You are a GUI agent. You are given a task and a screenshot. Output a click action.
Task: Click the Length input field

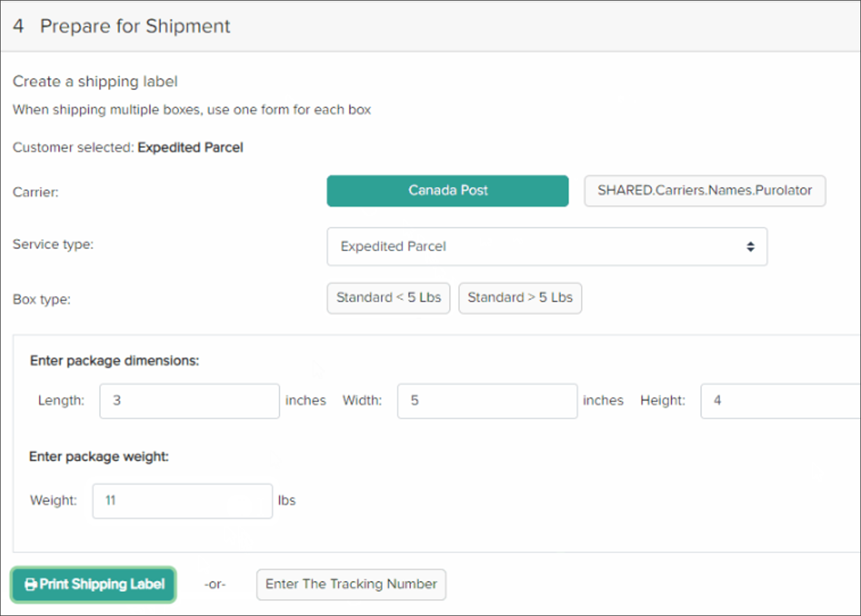[x=189, y=401]
